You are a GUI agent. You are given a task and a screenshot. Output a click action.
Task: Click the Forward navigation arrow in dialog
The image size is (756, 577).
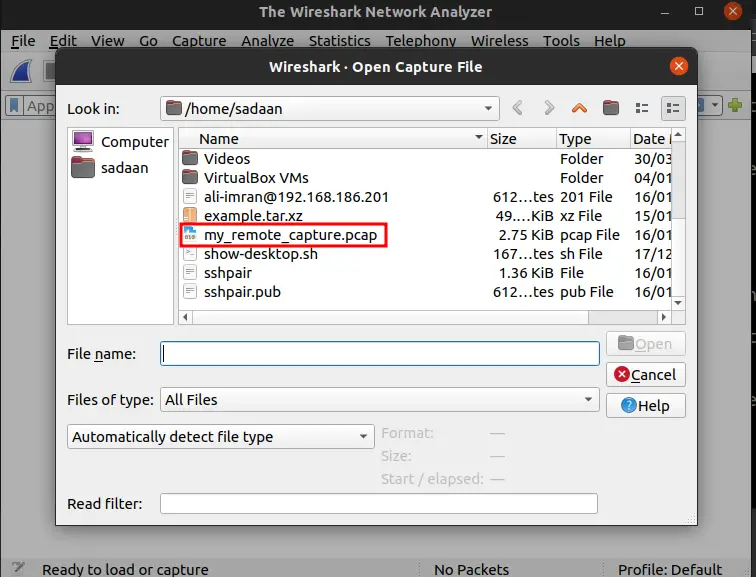pos(549,108)
